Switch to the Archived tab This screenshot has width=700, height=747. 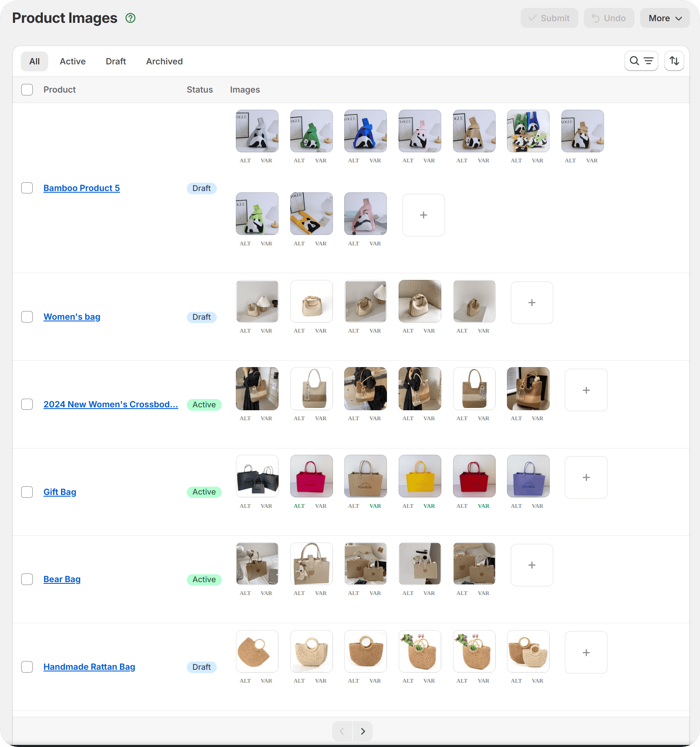(x=164, y=61)
